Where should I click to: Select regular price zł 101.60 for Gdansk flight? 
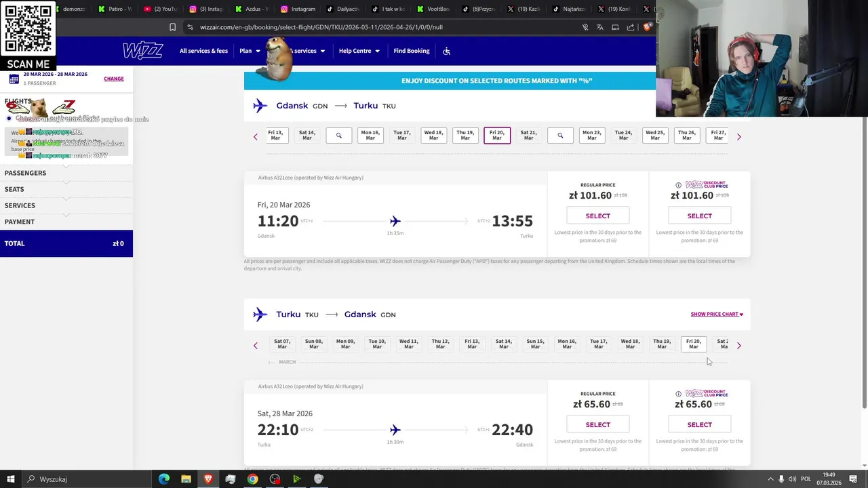(597, 216)
